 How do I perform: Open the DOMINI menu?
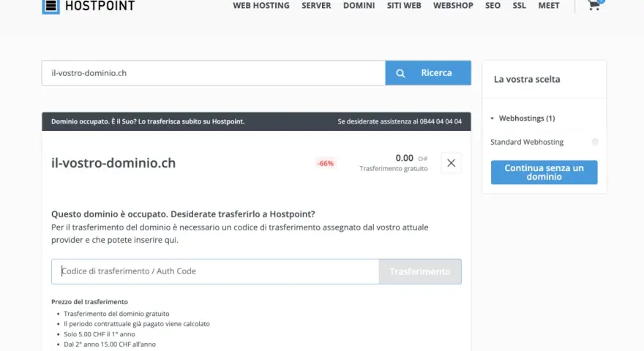click(x=359, y=5)
